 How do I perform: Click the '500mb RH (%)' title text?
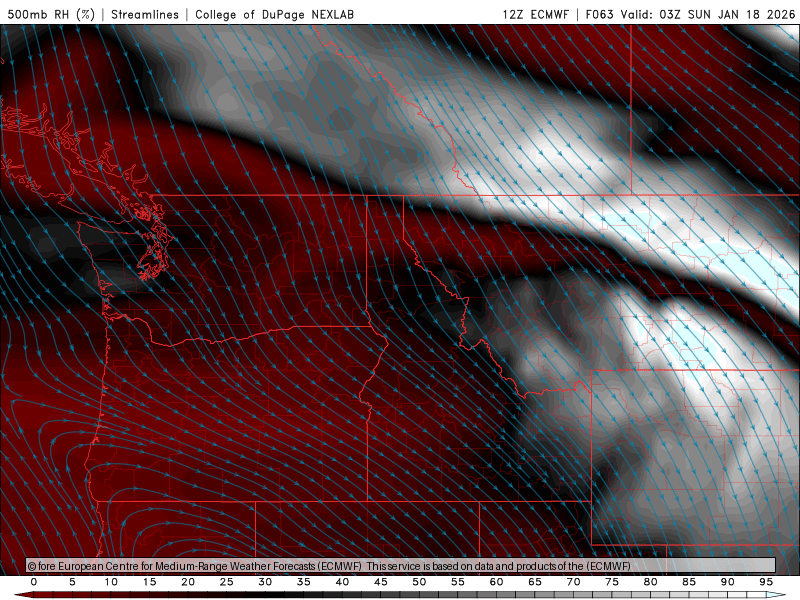(51, 14)
